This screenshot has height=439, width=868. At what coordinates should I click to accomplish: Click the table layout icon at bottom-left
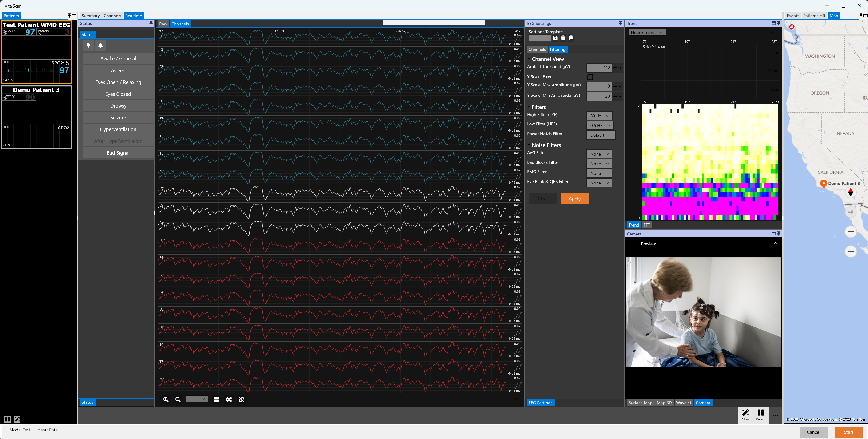(x=8, y=419)
